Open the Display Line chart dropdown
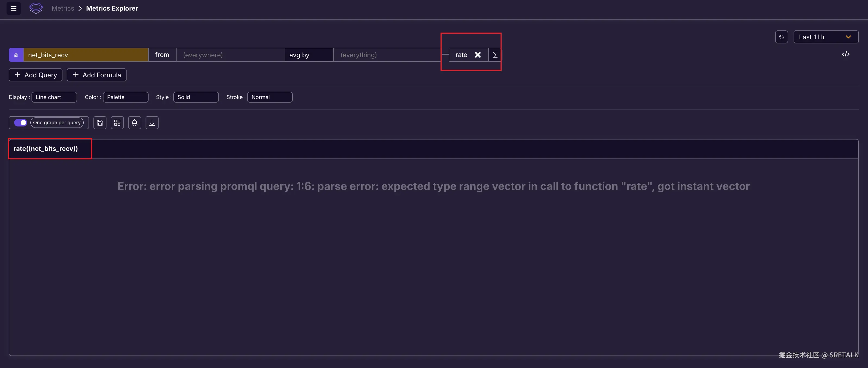This screenshot has height=368, width=868. click(54, 97)
